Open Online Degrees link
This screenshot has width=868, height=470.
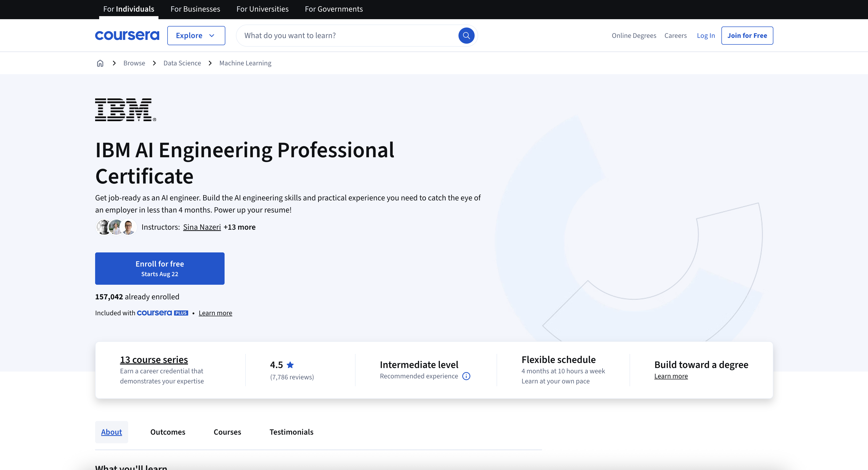[634, 35]
